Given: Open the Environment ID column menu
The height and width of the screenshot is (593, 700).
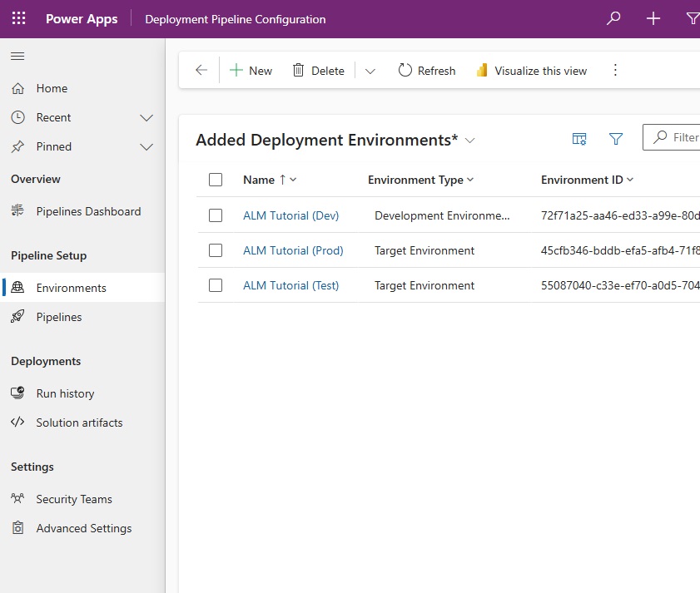Looking at the screenshot, I should click(587, 180).
